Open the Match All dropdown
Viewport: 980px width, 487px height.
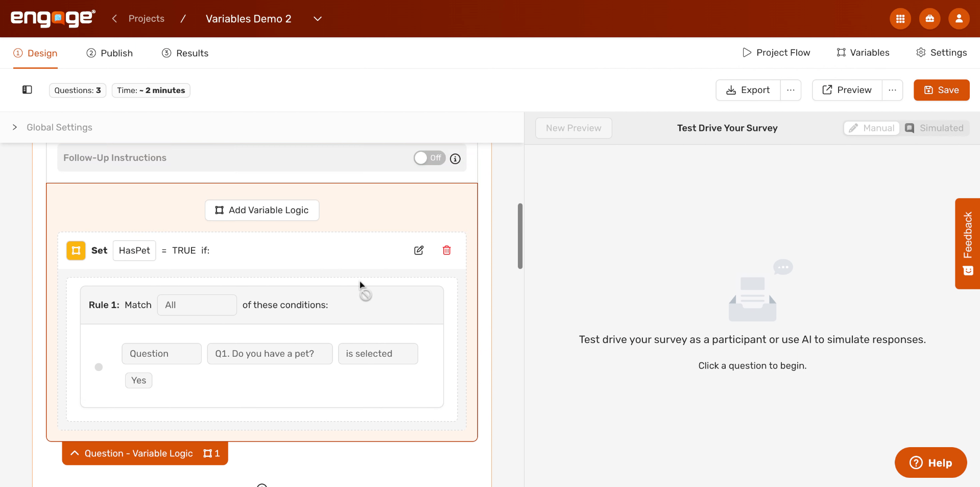pos(197,305)
